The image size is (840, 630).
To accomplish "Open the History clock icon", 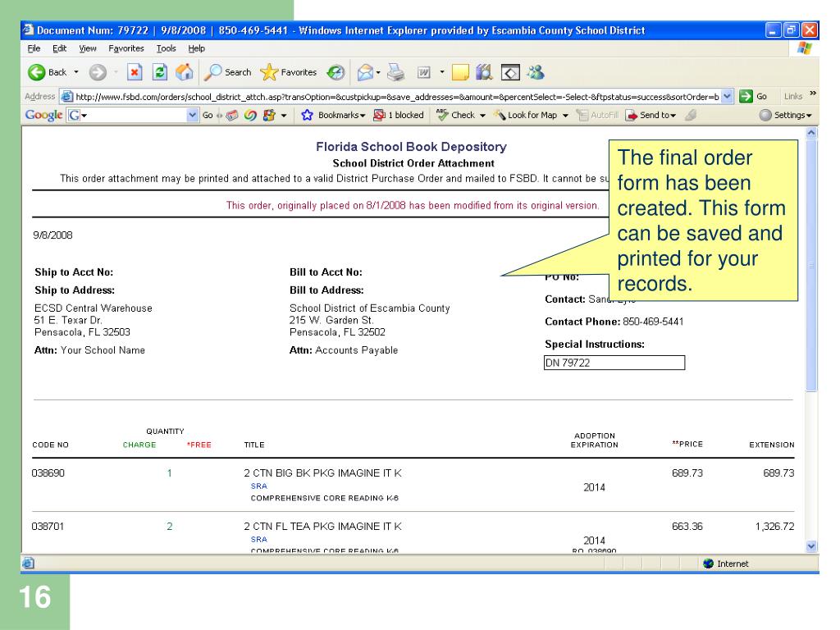I will coord(336,72).
